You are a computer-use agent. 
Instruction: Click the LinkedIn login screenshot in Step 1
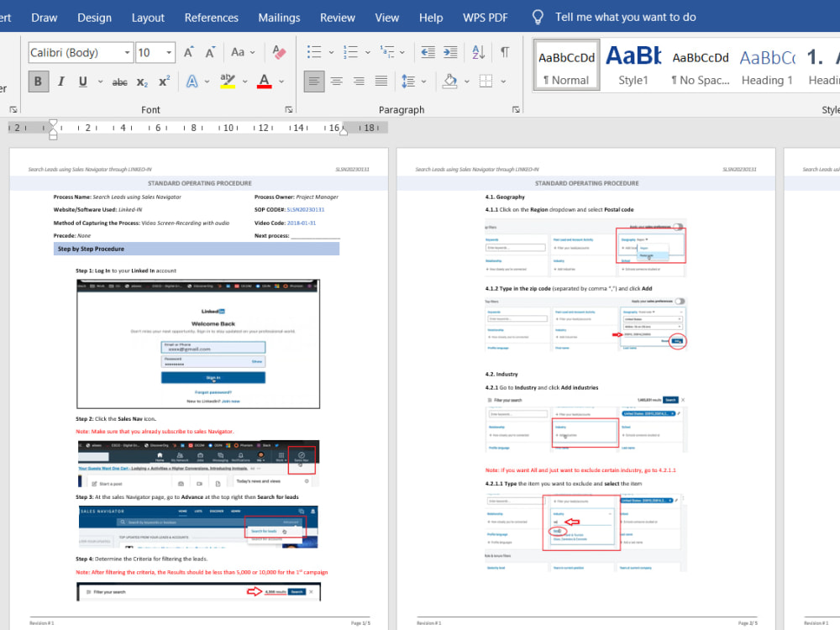pos(198,344)
